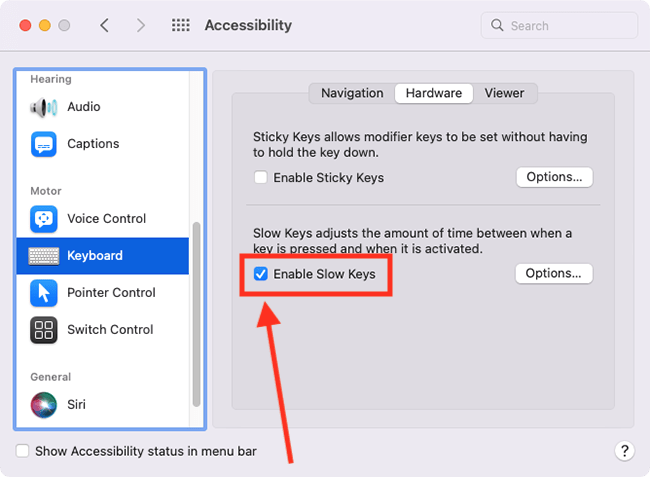The image size is (650, 477).
Task: Choose the Switch Control grid icon
Action: pos(44,330)
